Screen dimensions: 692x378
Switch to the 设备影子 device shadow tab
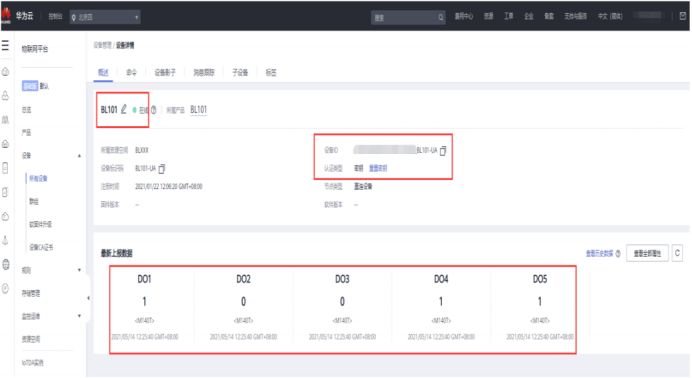tap(165, 72)
